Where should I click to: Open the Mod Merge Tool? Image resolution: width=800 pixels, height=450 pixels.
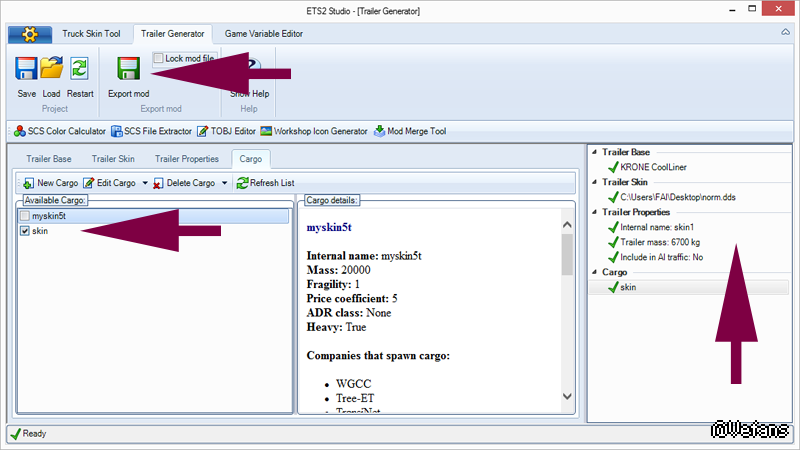tap(410, 131)
